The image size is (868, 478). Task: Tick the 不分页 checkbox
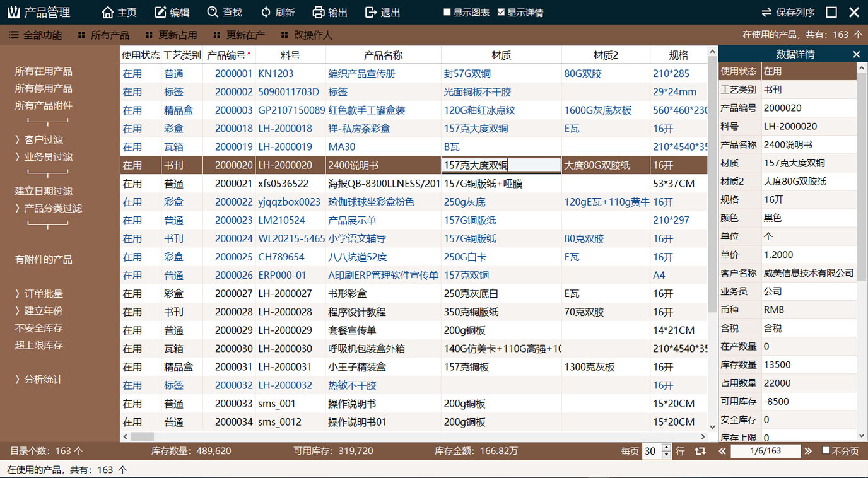pos(826,451)
